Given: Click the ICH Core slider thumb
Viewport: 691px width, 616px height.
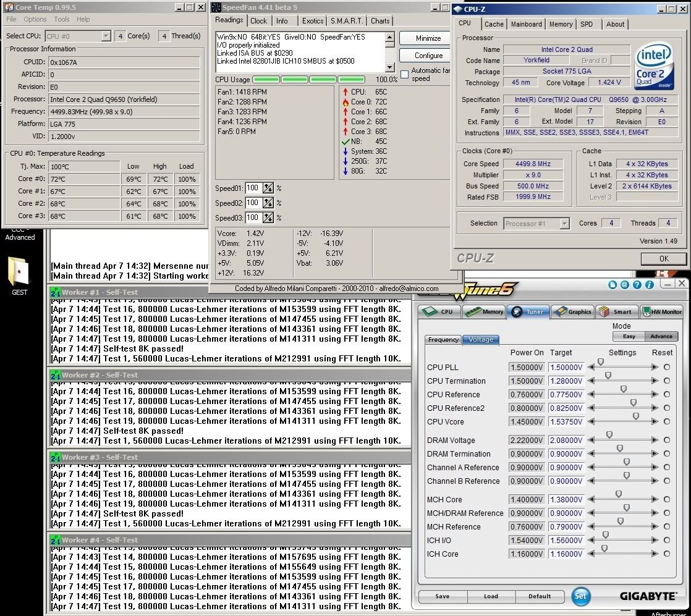Looking at the screenshot, I should click(604, 548).
